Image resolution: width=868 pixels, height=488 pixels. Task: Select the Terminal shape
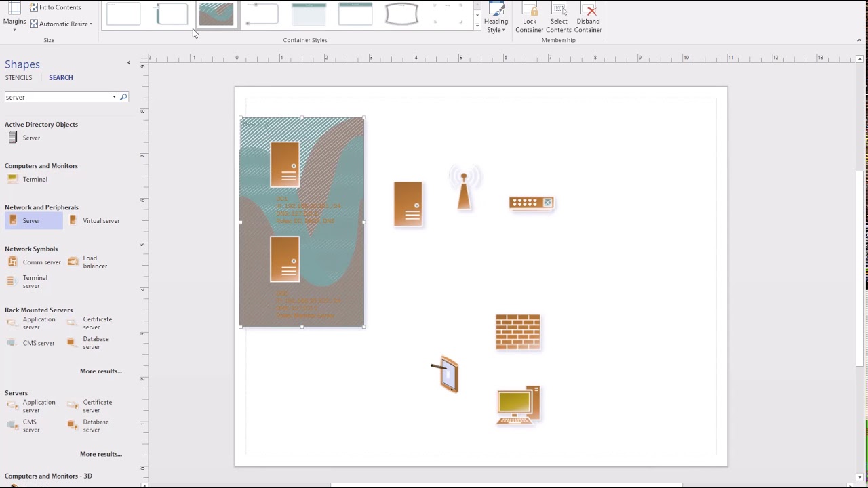(27, 179)
